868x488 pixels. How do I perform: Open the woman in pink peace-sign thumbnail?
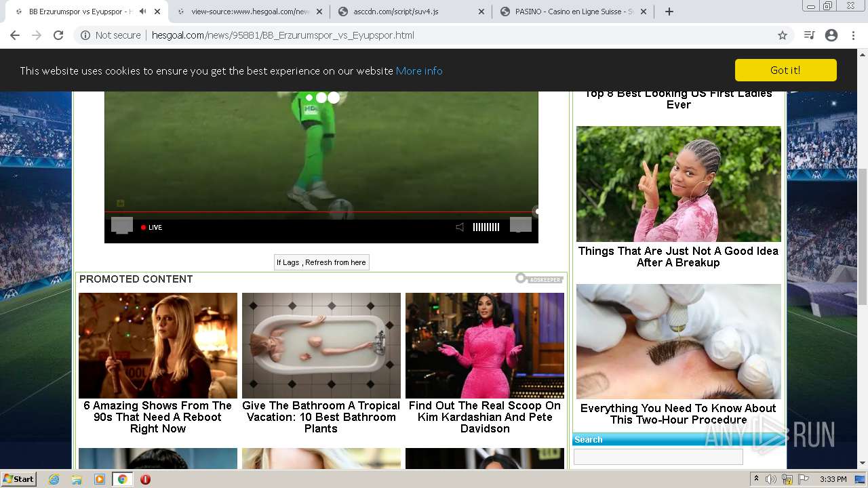(x=679, y=184)
